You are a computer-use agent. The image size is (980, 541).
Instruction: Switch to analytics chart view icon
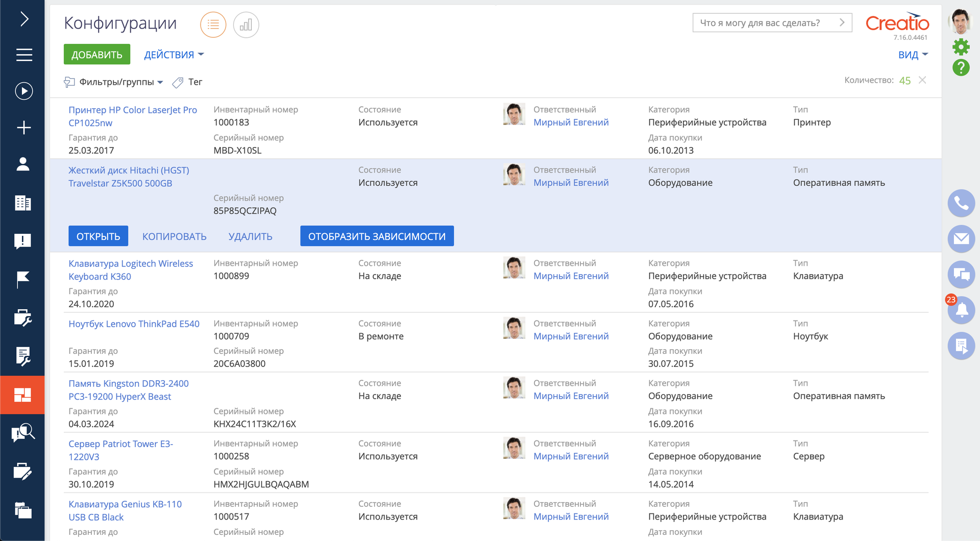coord(246,24)
